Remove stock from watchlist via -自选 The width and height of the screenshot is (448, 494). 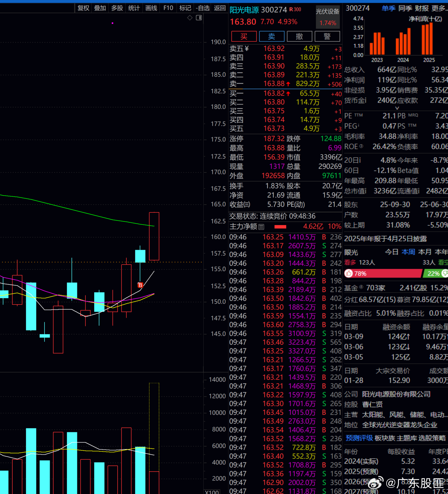pyautogui.click(x=203, y=8)
